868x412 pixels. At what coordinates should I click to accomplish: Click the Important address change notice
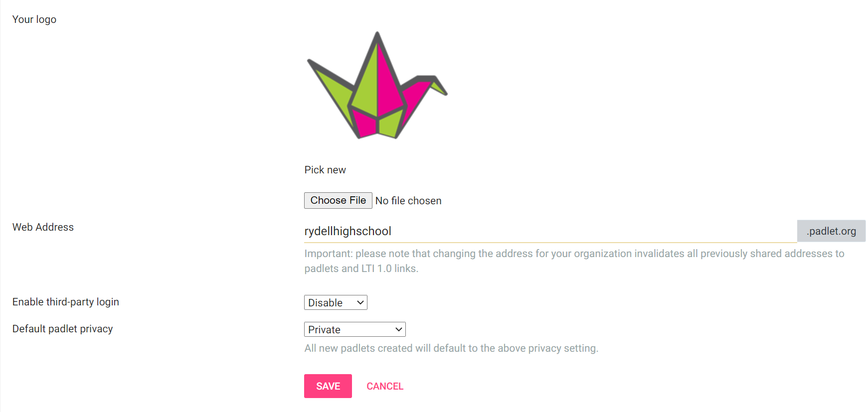point(574,261)
